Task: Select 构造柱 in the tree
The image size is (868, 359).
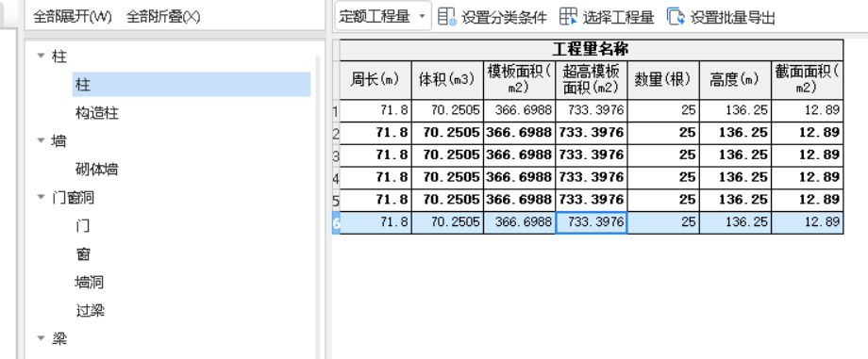Action: coord(97,113)
